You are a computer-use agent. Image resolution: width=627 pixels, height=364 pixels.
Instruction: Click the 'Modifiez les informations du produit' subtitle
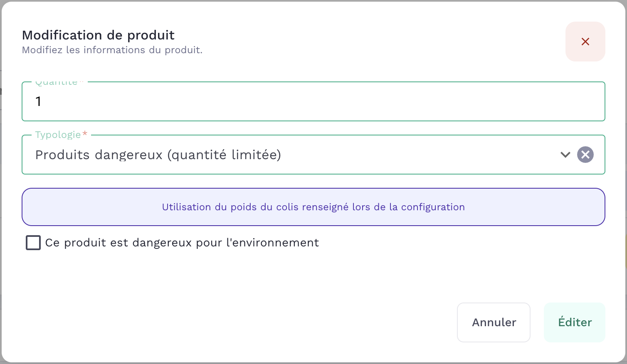[x=112, y=50]
